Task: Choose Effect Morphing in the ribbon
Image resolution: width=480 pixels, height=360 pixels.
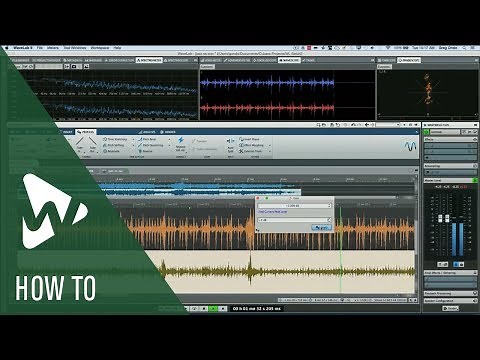Action: pyautogui.click(x=251, y=145)
